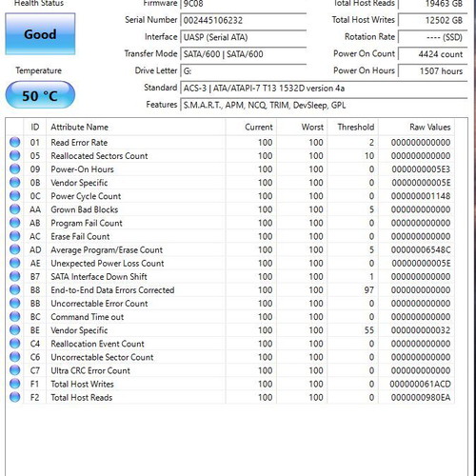Viewport: 476px width, 476px height.
Task: Click status circle for Command Time out
Action: pos(14,317)
